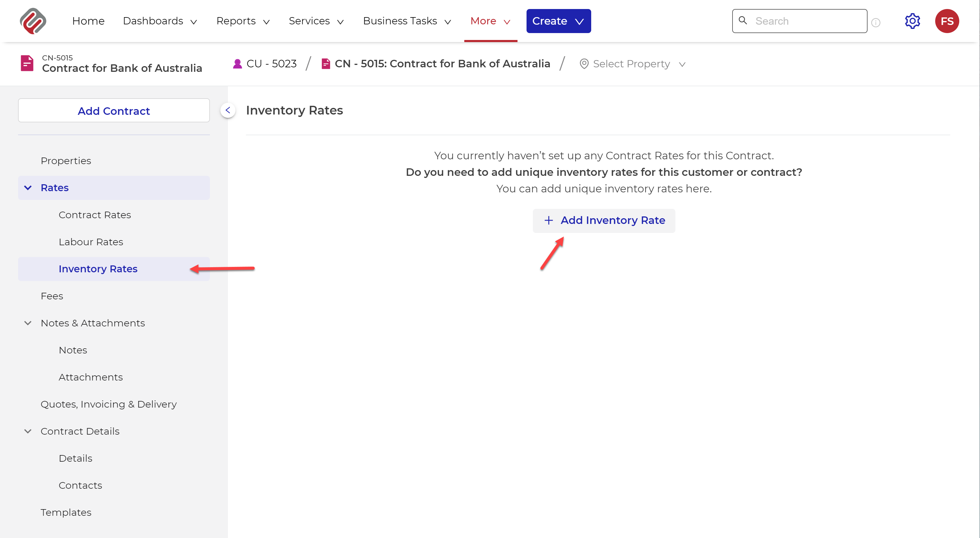Click the contract document icon beside CN-5015

click(x=27, y=63)
